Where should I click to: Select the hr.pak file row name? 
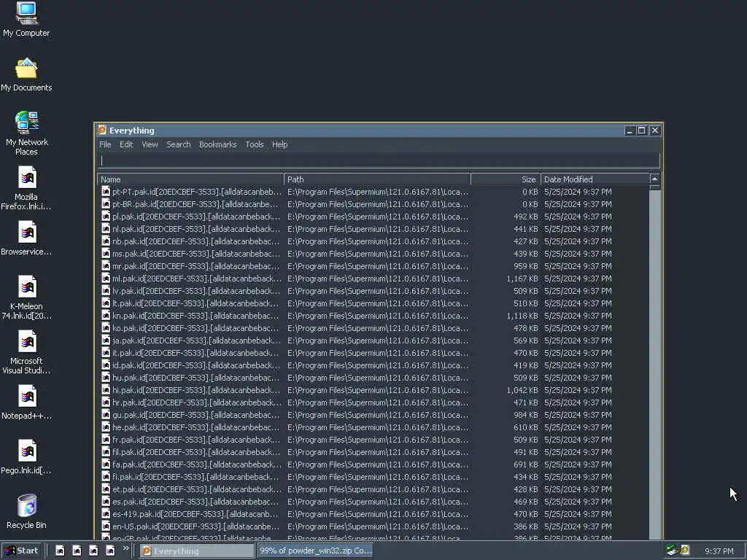[197, 402]
